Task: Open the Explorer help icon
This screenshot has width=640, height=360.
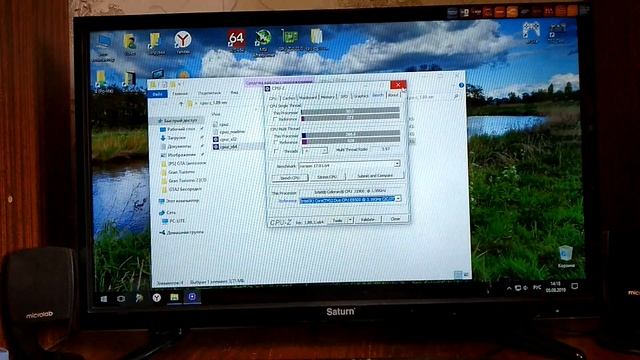Action: coord(461,85)
